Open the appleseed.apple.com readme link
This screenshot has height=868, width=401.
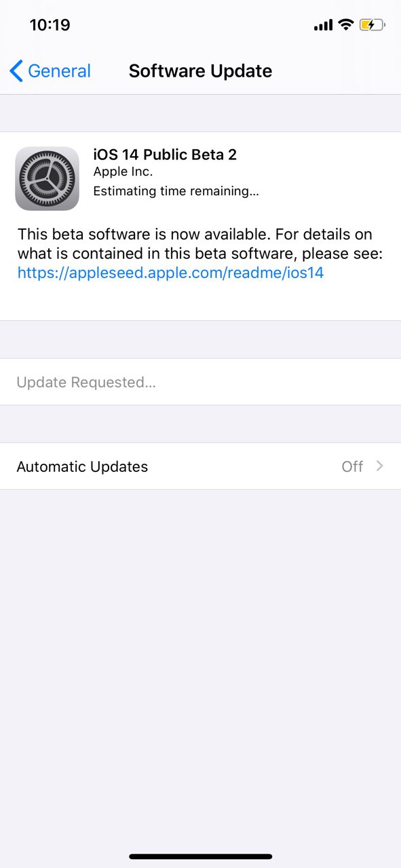pyautogui.click(x=170, y=273)
